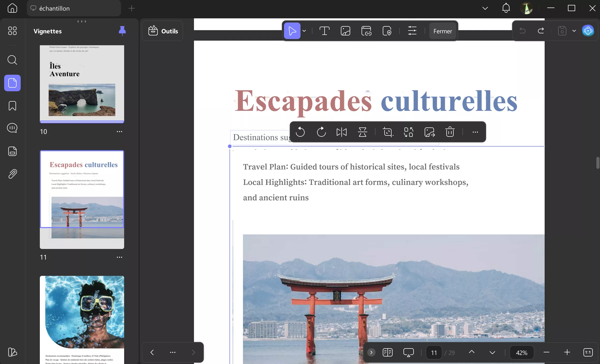Open the search panel in left sidebar
This screenshot has width=600, height=364.
coord(12,60)
